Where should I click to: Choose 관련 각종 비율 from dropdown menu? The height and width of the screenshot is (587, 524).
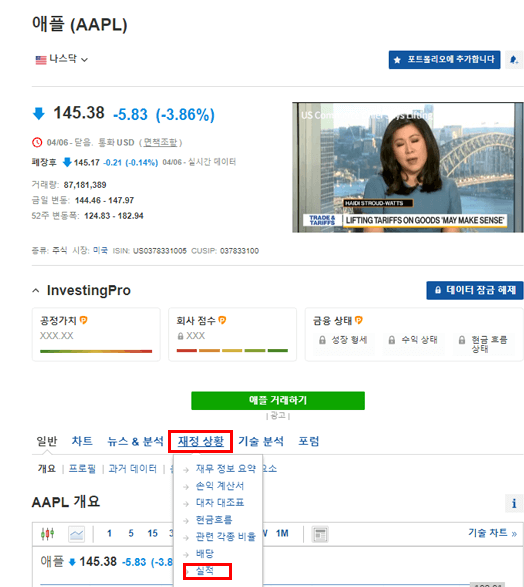[x=226, y=536]
